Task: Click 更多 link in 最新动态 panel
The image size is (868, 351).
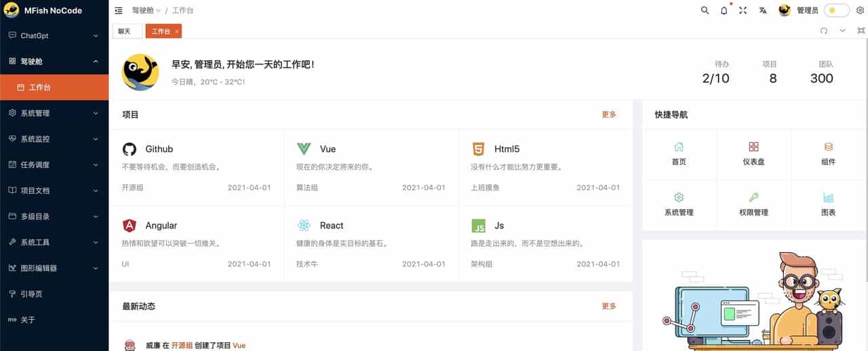Action: tap(609, 306)
